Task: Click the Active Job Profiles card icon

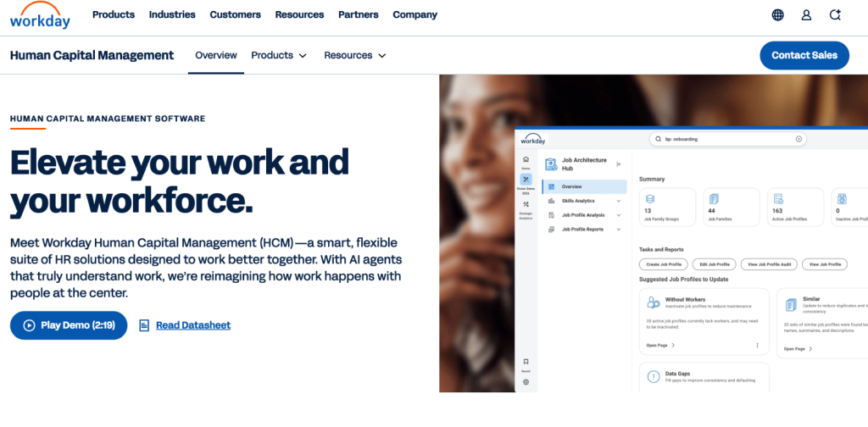Action: click(778, 198)
